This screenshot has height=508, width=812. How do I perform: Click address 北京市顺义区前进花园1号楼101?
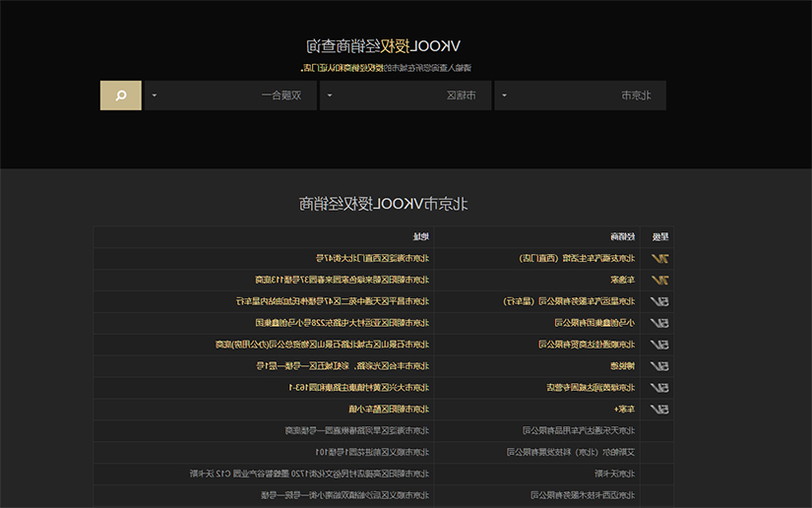[x=372, y=452]
